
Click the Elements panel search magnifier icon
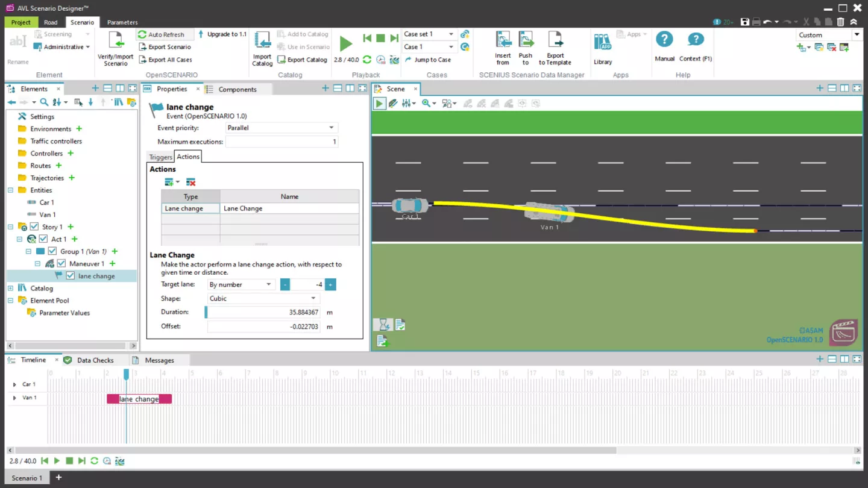[x=43, y=102]
